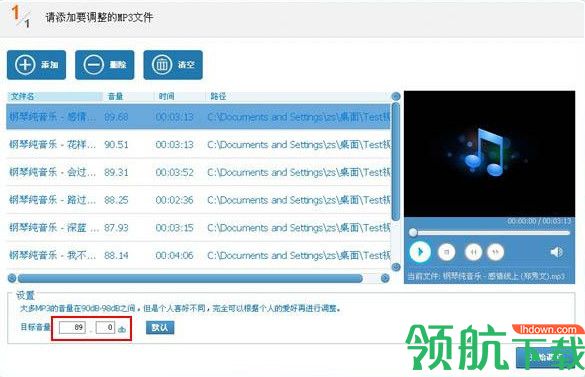The height and width of the screenshot is (377, 585).
Task: Click the playback time 00:00:00 / 00:03:13
Action: tap(539, 221)
